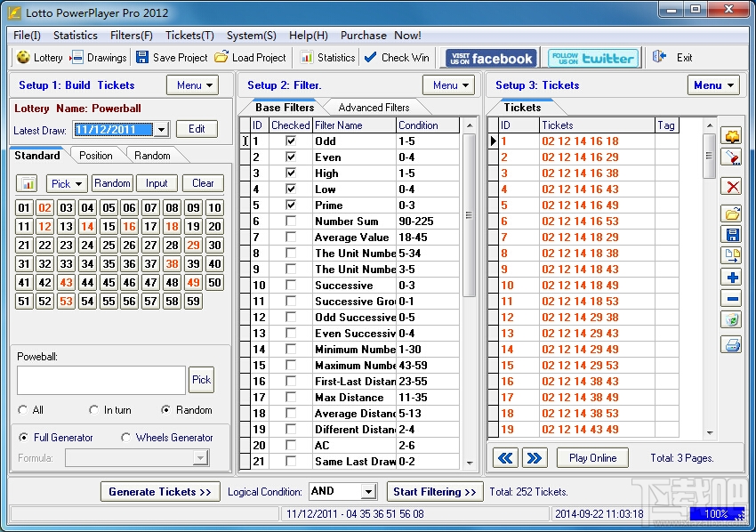Select the AC filter row
This screenshot has width=756, height=532.
[350, 445]
